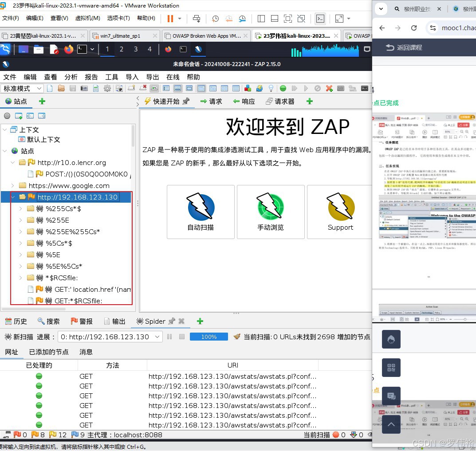
Task: Click the browser scroll-to-top arrow button
Action: 391,424
